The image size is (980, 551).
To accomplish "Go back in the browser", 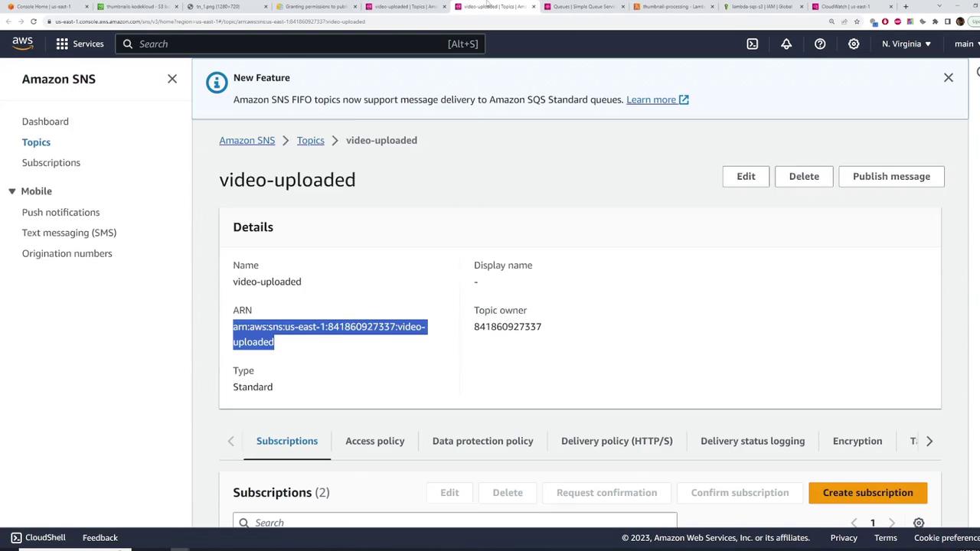I will [8, 21].
